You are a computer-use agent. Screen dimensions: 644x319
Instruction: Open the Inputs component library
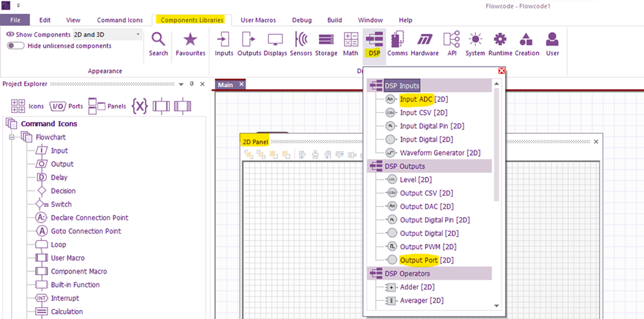(x=224, y=44)
